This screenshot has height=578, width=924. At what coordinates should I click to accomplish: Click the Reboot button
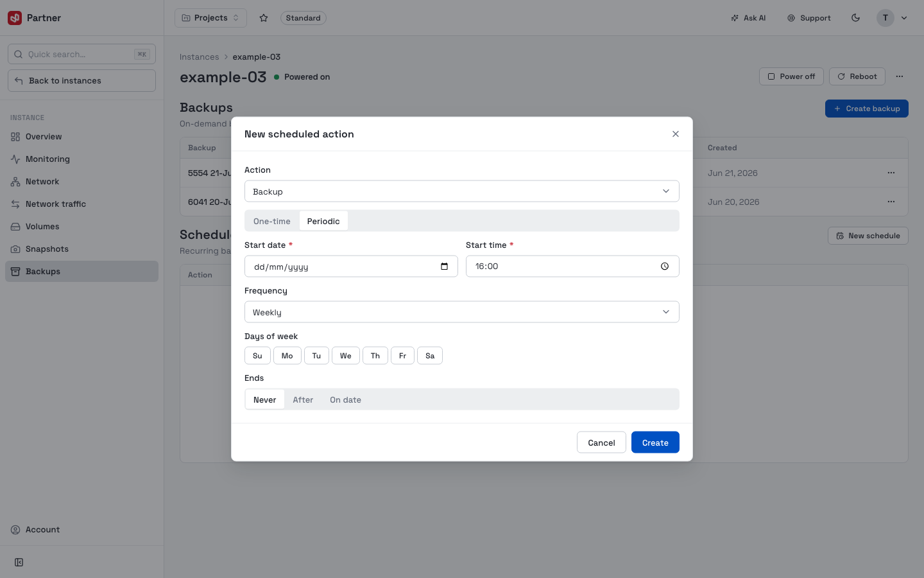pyautogui.click(x=857, y=76)
